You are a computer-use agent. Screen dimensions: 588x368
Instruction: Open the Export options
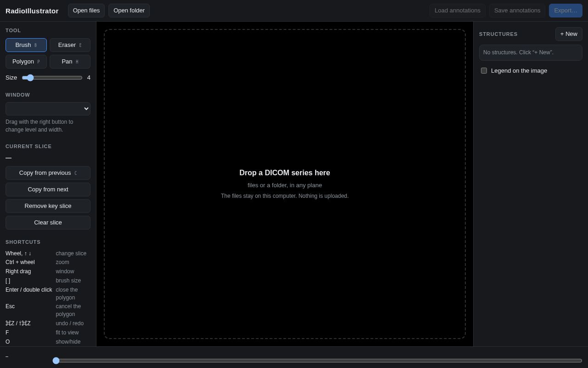pyautogui.click(x=565, y=11)
